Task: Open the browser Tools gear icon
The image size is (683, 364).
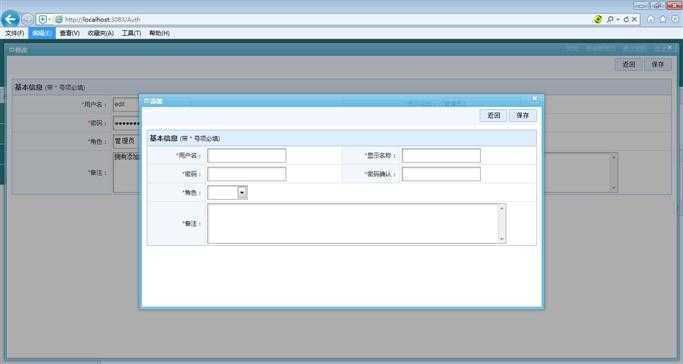Action: tap(675, 19)
